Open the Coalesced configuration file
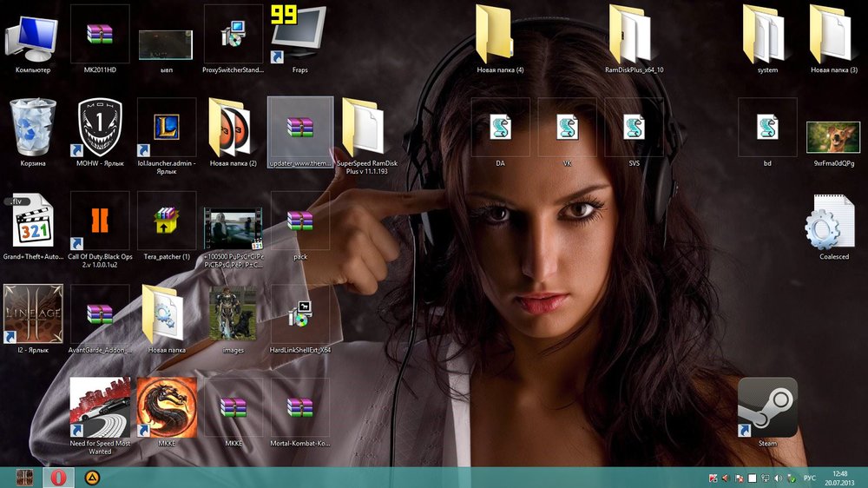 (833, 223)
